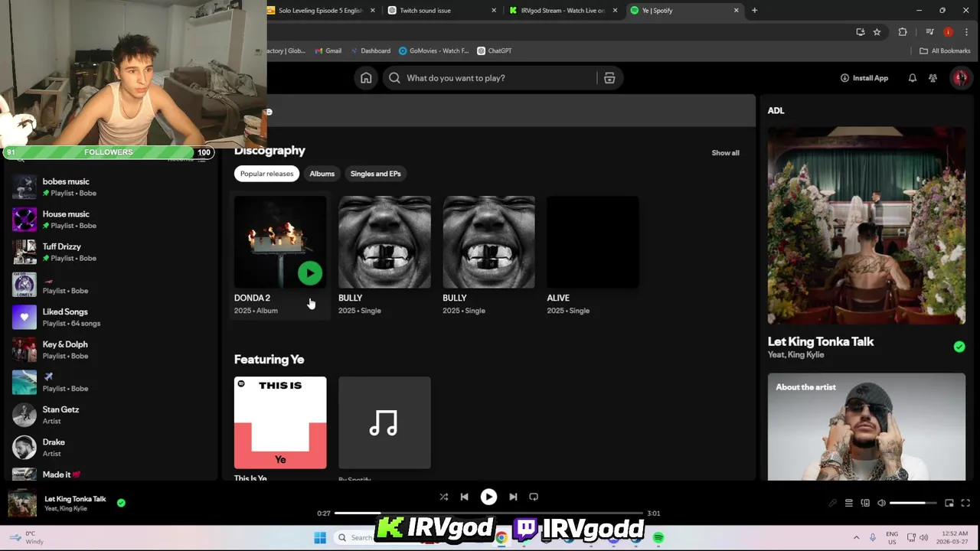Open the GoMovies bookmark

[x=433, y=51]
